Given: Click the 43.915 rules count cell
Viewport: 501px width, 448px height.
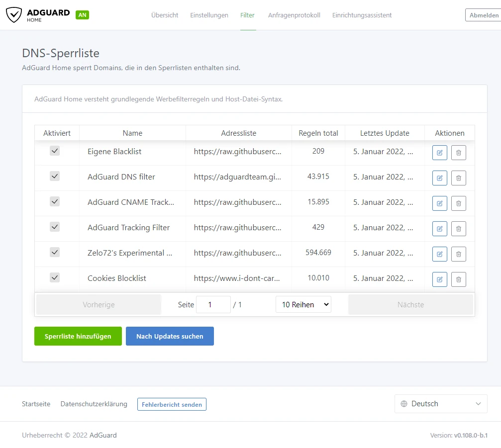Looking at the screenshot, I should pos(318,176).
